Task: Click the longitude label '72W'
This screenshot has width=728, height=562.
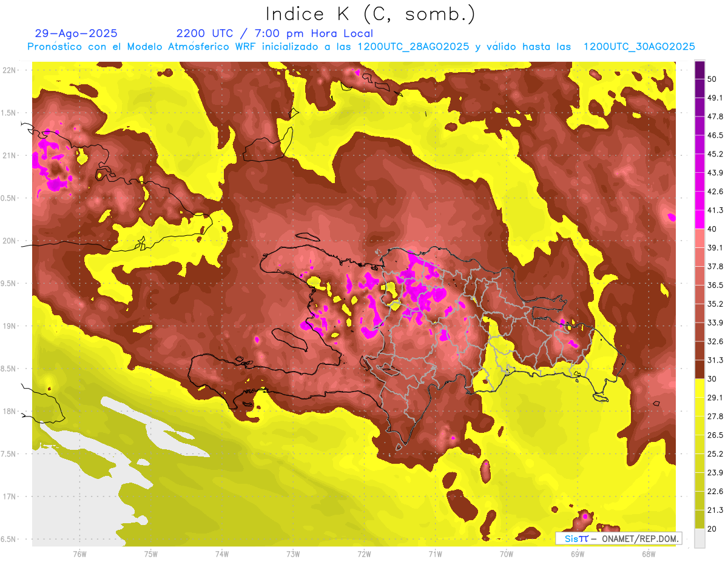Action: click(364, 554)
